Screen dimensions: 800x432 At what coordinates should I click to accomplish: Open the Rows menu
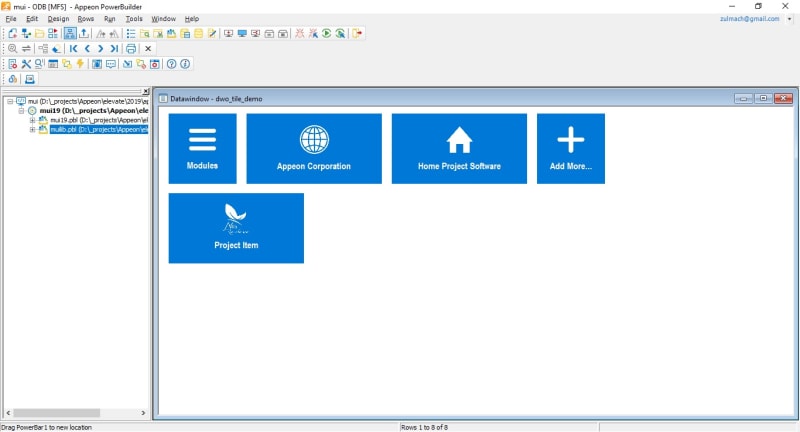[86, 19]
